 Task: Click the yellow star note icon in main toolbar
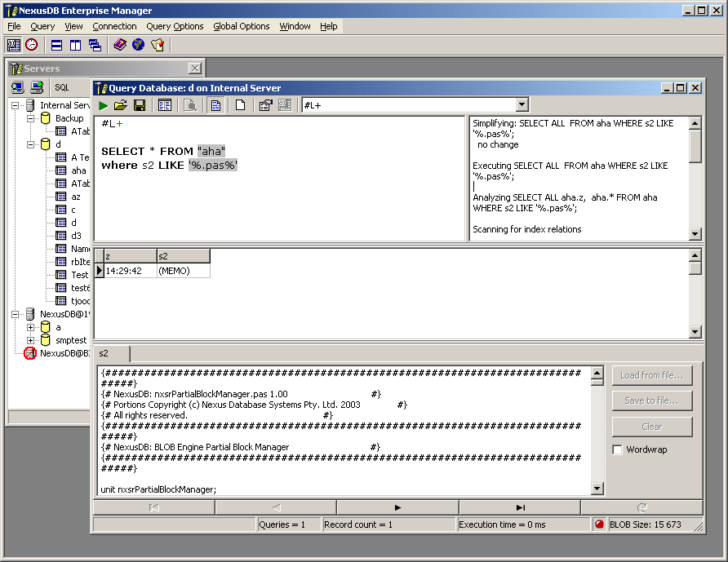click(158, 45)
